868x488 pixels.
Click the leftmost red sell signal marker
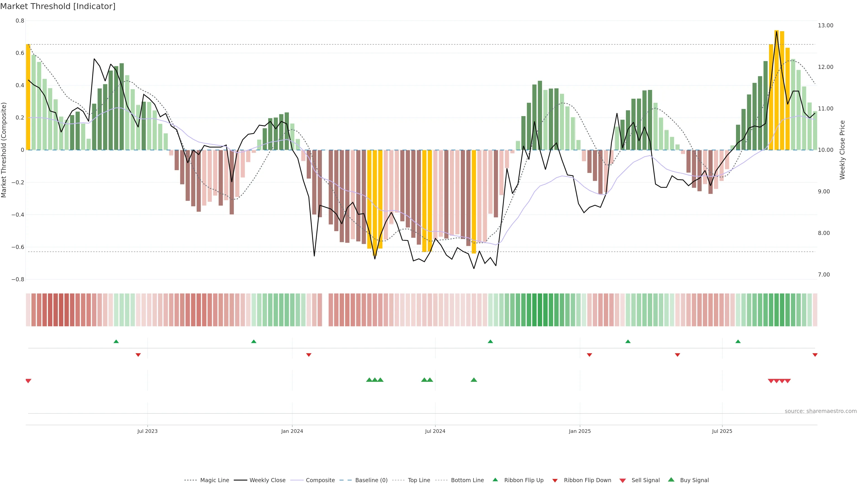28,381
